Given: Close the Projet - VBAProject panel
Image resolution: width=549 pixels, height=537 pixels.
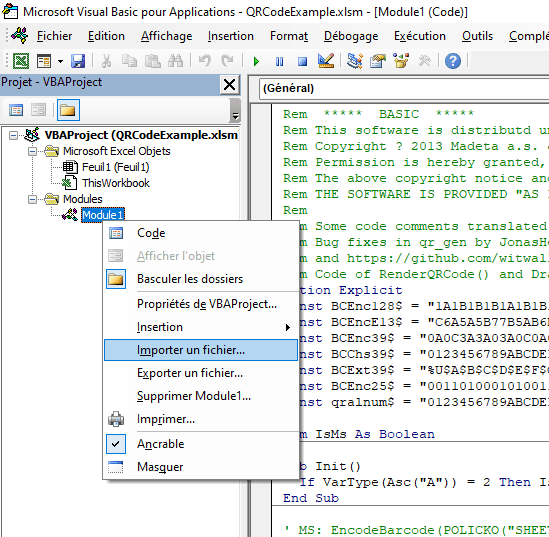Looking at the screenshot, I should click(230, 85).
